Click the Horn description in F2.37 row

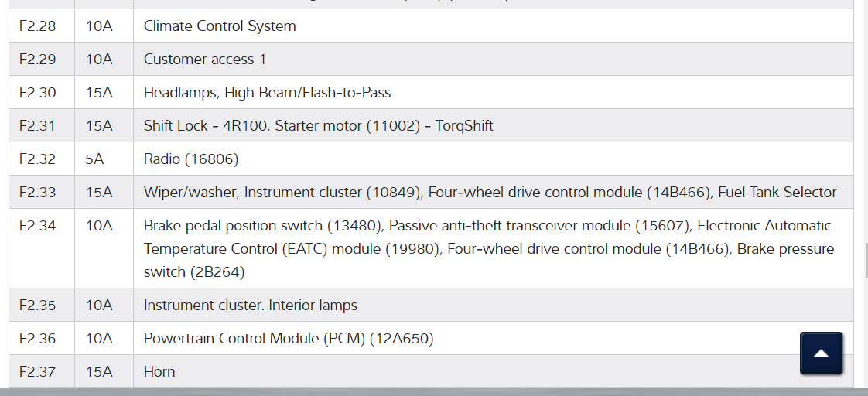[159, 372]
